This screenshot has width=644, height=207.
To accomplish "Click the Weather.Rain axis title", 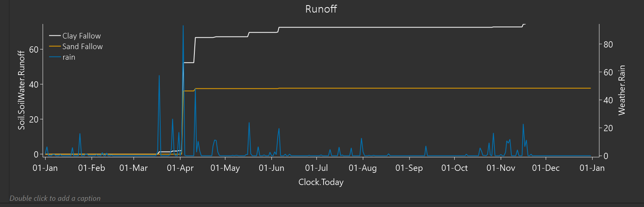I will pos(622,90).
